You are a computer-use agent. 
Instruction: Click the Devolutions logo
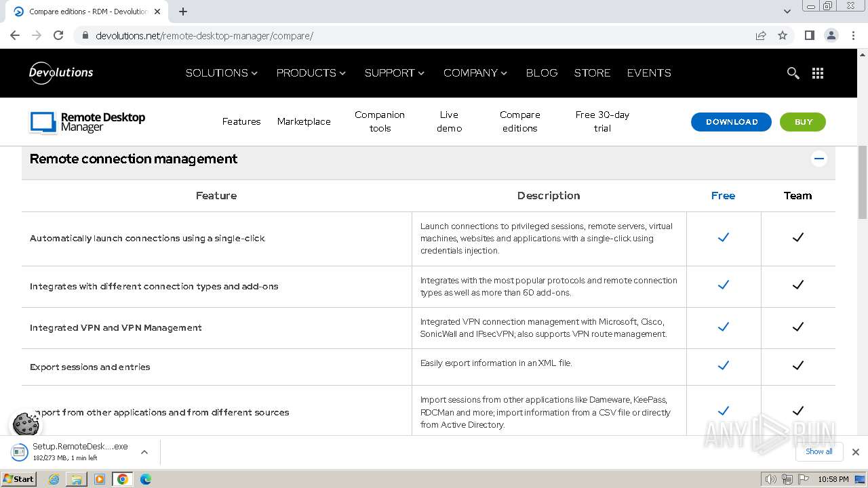61,73
